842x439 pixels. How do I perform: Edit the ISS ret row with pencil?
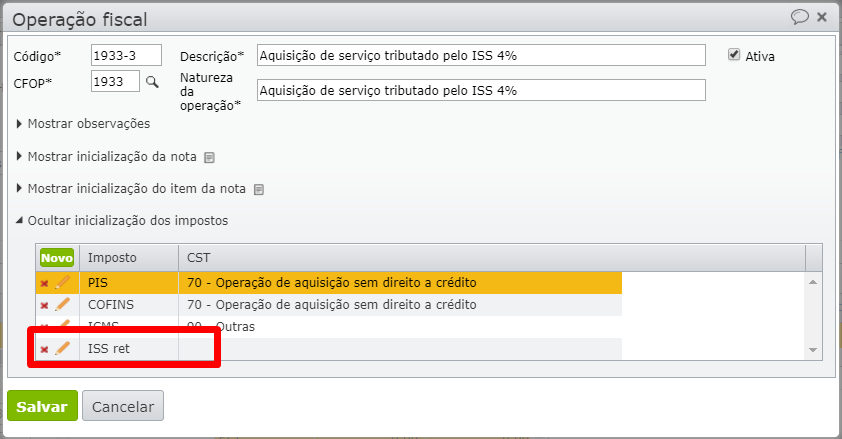tap(62, 348)
